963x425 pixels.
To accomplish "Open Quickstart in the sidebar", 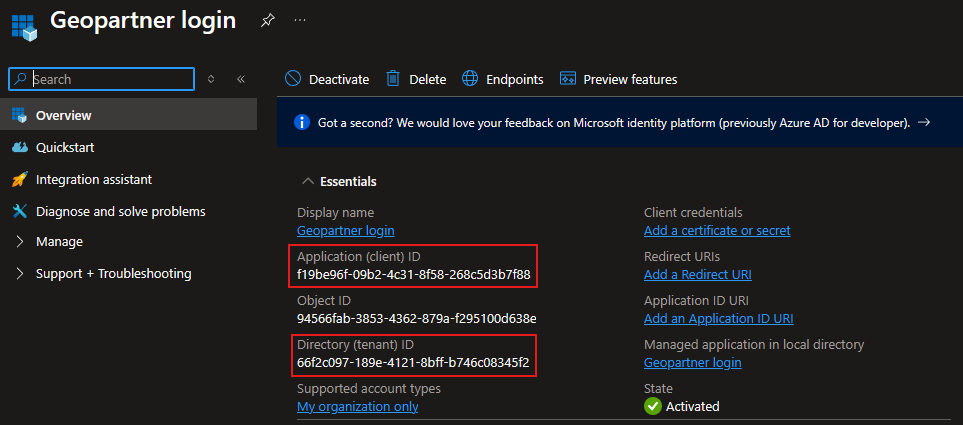I will point(65,147).
